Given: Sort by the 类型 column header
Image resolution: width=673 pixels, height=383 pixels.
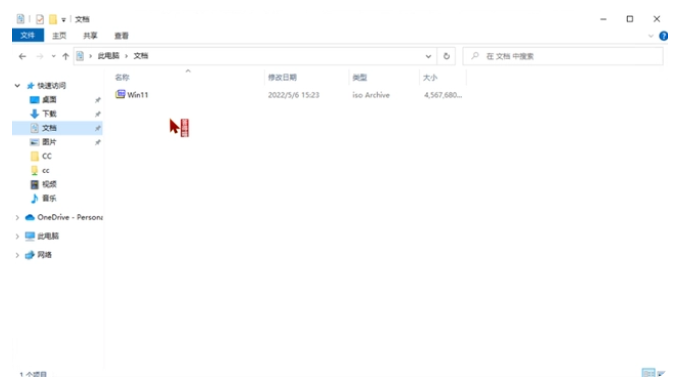Looking at the screenshot, I should [359, 77].
